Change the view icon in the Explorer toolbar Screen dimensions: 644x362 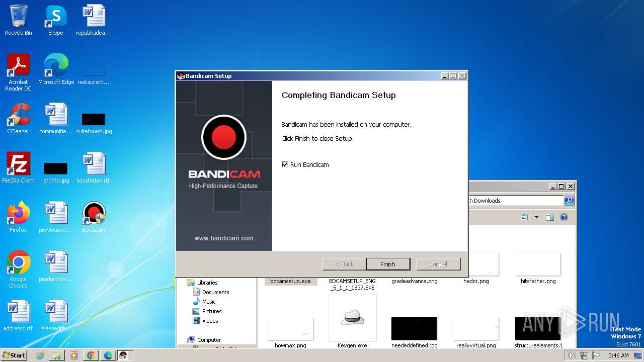tap(524, 217)
